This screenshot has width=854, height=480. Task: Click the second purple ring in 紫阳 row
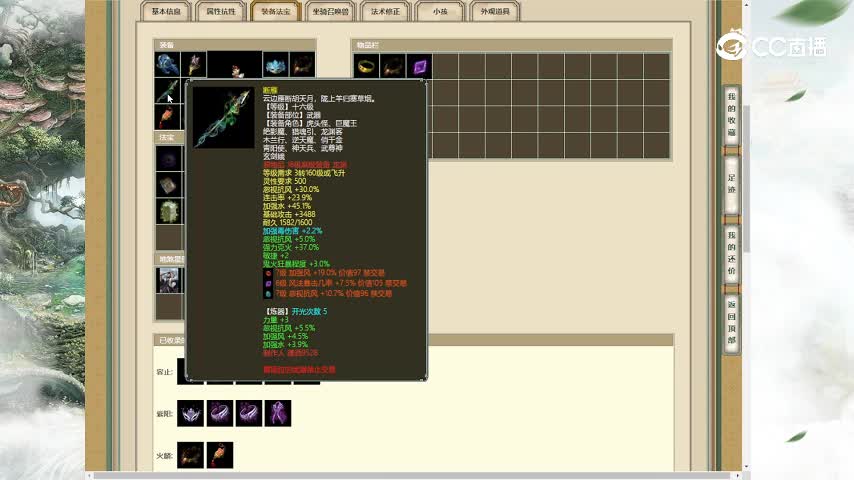(249, 413)
